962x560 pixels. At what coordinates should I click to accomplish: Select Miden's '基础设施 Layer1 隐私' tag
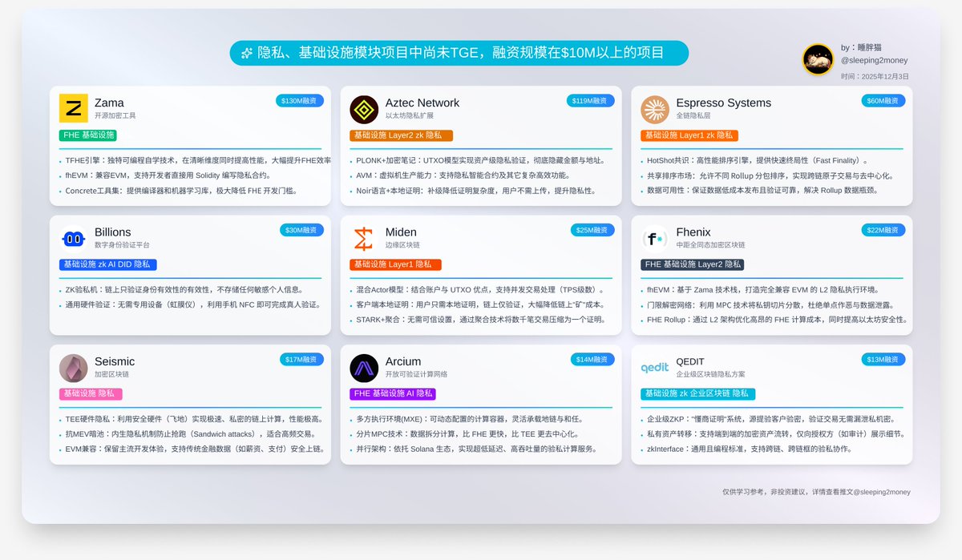pos(395,264)
